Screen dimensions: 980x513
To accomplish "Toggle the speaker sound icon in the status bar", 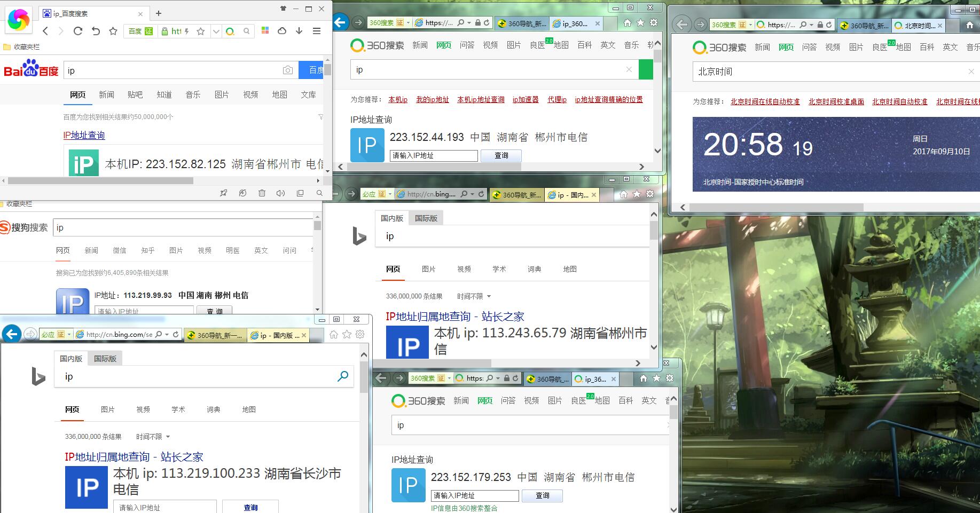I will coord(280,193).
